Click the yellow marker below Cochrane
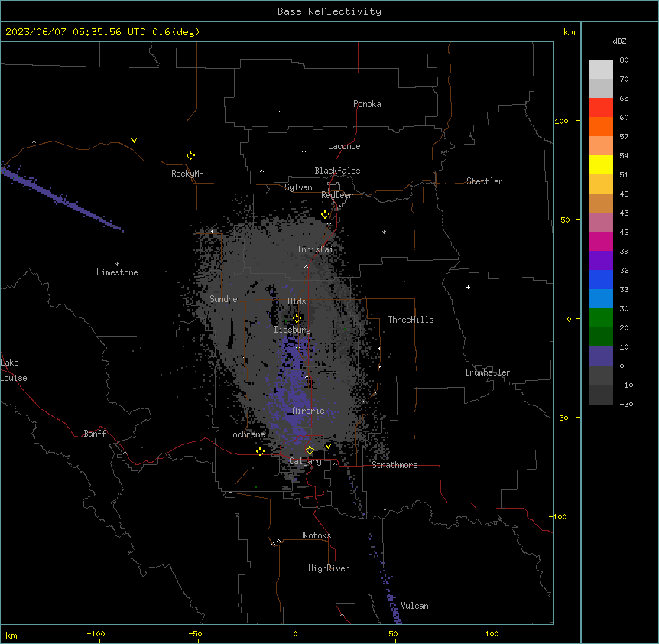659x644 pixels. coord(260,451)
